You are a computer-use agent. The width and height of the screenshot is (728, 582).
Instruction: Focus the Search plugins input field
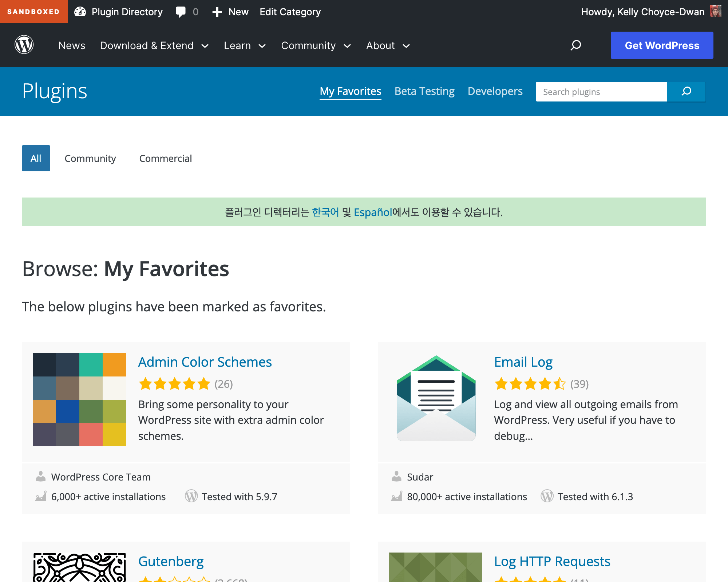(x=601, y=92)
